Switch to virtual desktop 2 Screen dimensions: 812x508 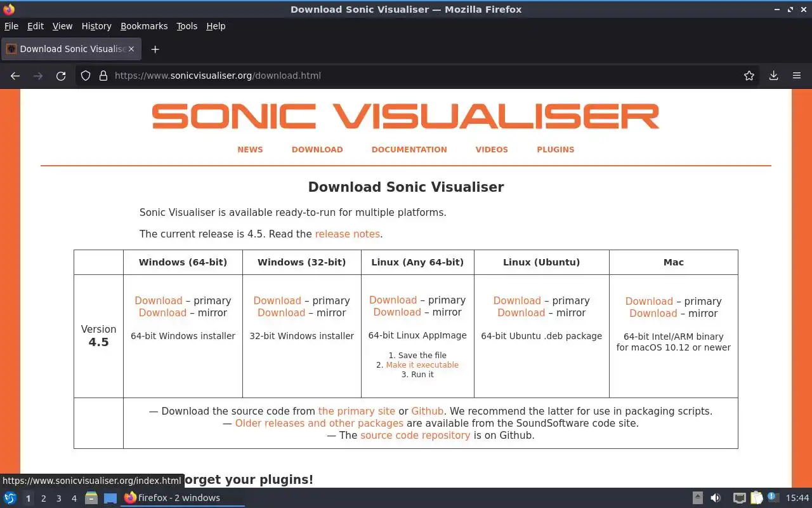pyautogui.click(x=43, y=498)
